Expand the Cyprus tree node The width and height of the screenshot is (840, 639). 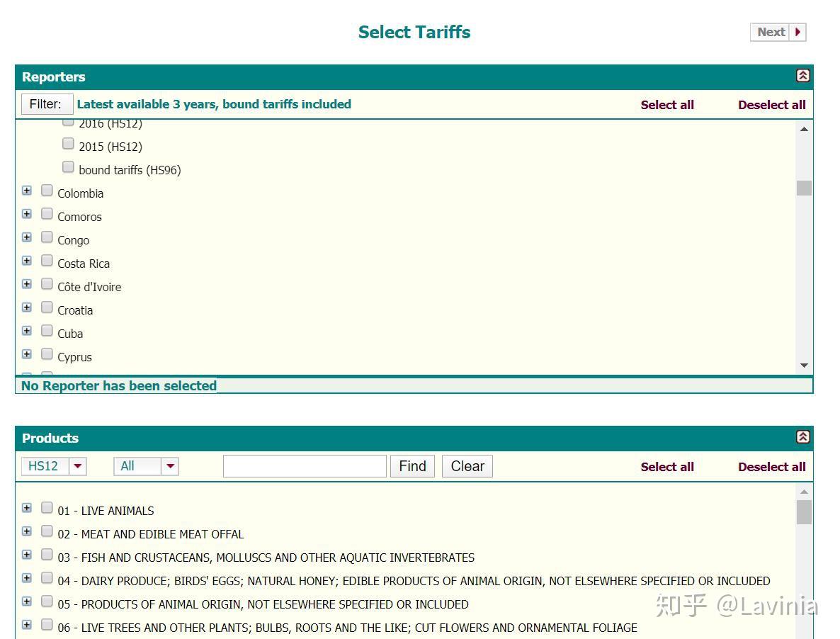click(x=27, y=354)
